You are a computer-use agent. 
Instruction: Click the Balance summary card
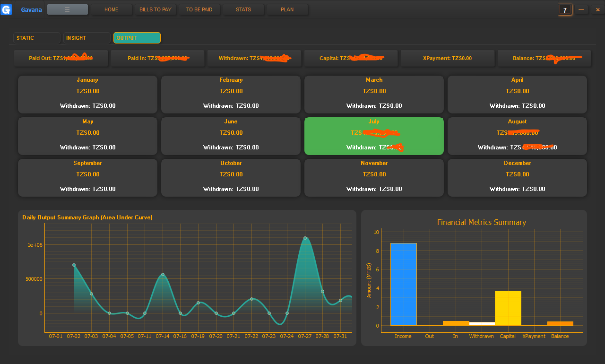[x=544, y=58]
